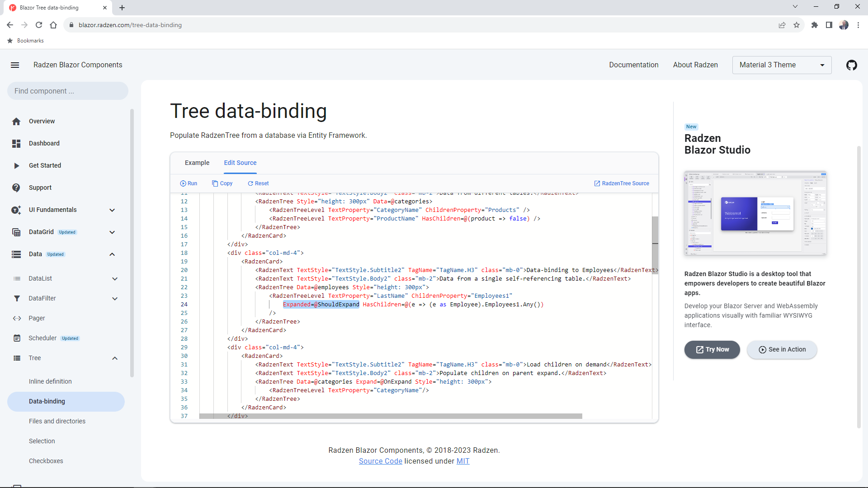The image size is (868, 488).
Task: Open Chrome three-dot menu
Action: pos(858,25)
